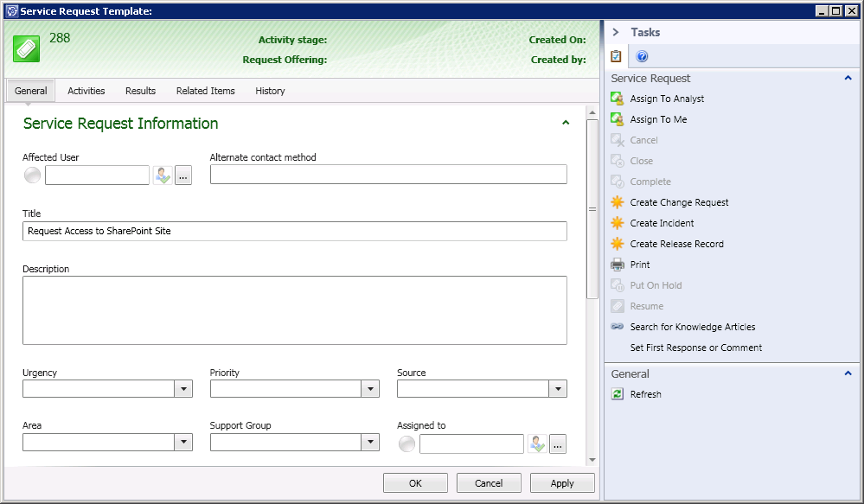Expand the Source dropdown list
The image size is (864, 504).
pyautogui.click(x=558, y=389)
